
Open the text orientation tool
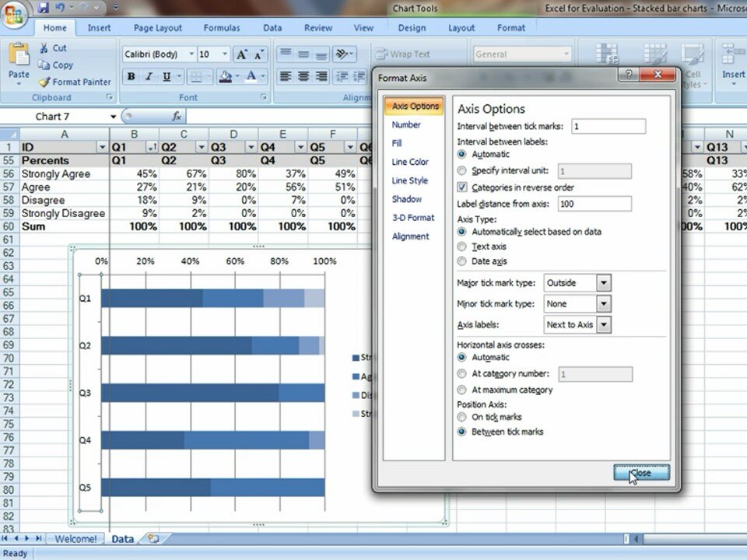[343, 54]
